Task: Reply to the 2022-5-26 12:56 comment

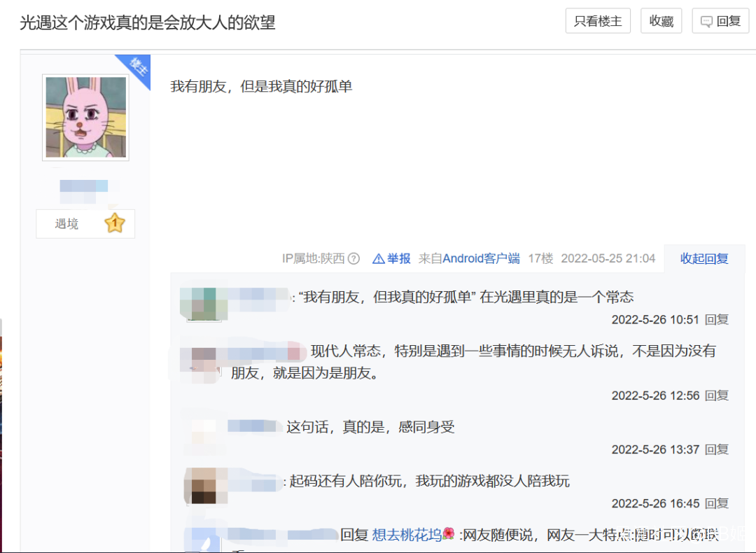Action: pos(717,395)
